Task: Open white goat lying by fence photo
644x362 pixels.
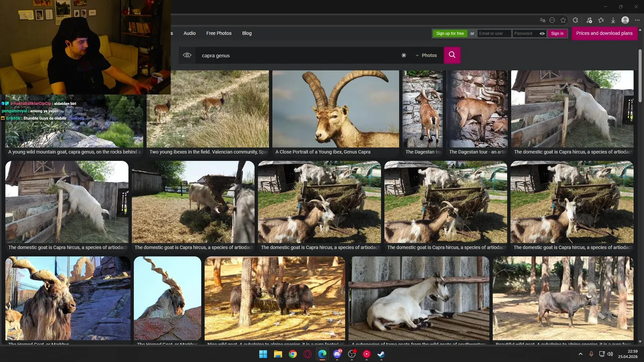Action: (419, 299)
